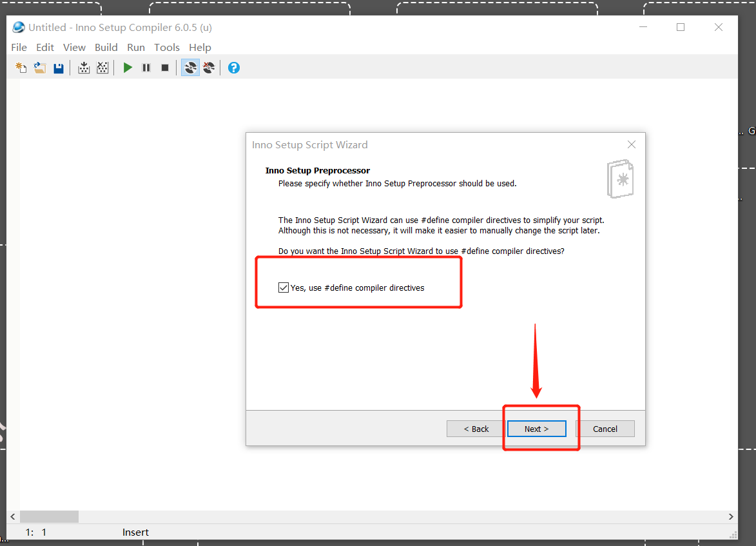Click the New script toolbar icon
756x546 pixels.
click(21, 68)
